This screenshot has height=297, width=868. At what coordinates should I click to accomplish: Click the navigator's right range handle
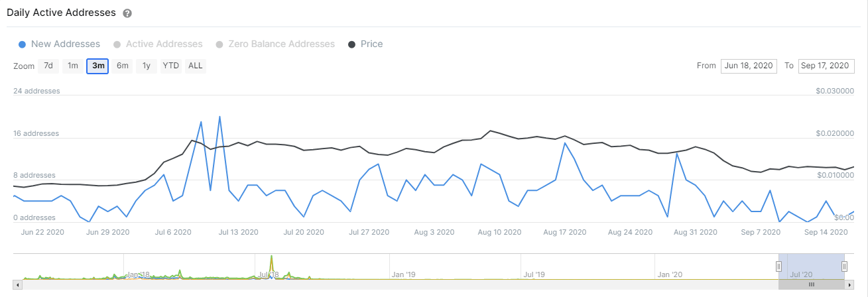(844, 266)
